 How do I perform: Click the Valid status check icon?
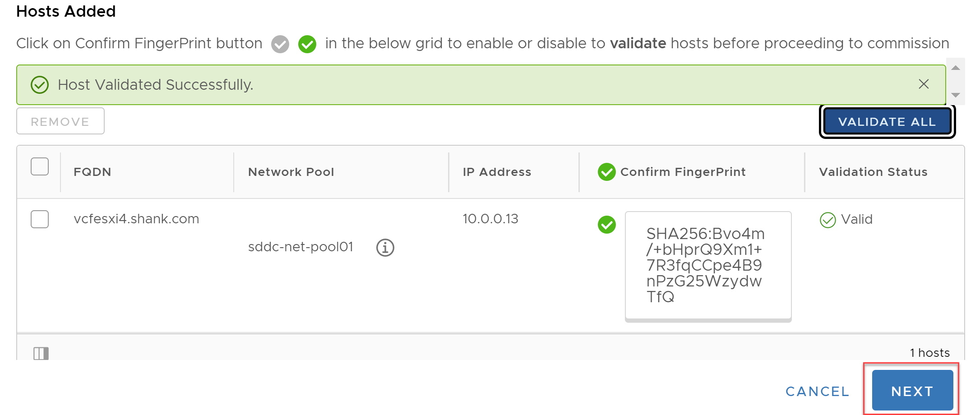[828, 220]
